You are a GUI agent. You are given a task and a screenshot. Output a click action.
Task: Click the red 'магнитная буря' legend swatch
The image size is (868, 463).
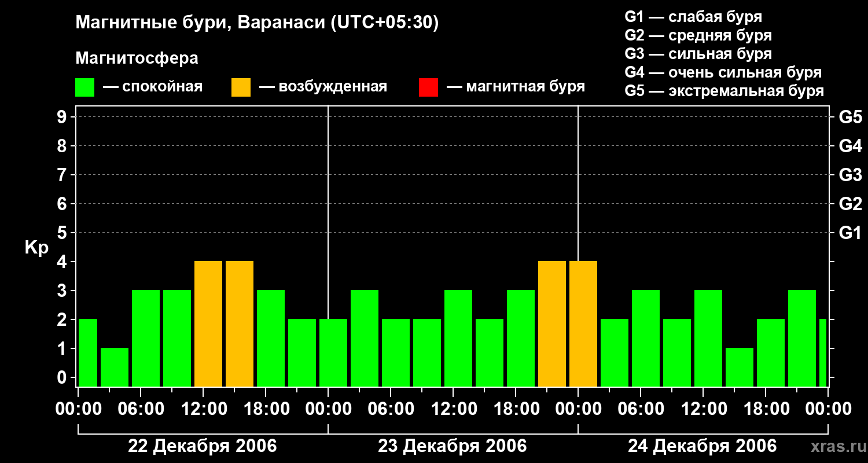tap(428, 87)
